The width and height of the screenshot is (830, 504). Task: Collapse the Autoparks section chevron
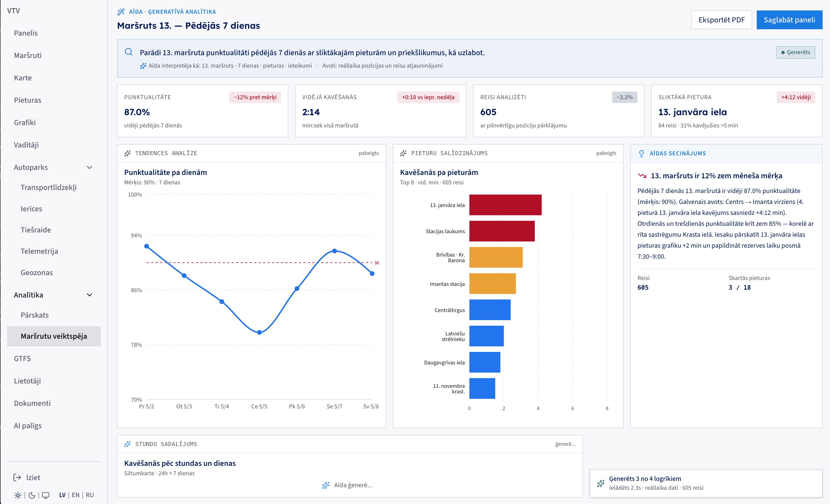[x=90, y=167]
